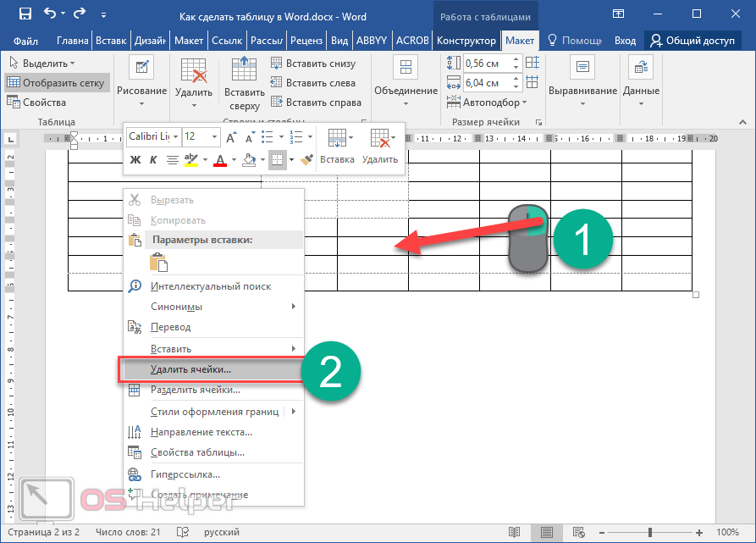Expand the Выделить dropdown
This screenshot has width=756, height=543.
tap(42, 64)
